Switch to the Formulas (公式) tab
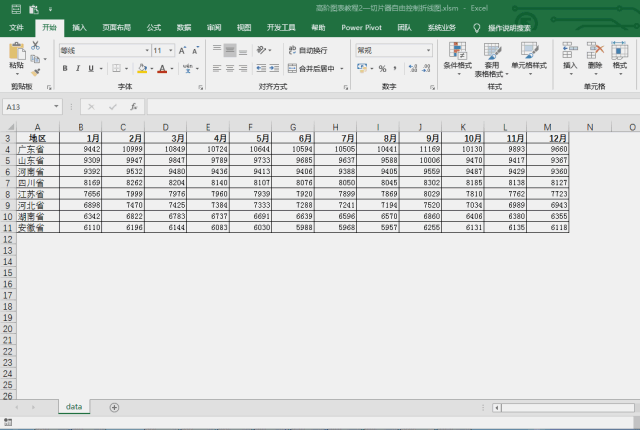The image size is (640, 430). (x=154, y=27)
